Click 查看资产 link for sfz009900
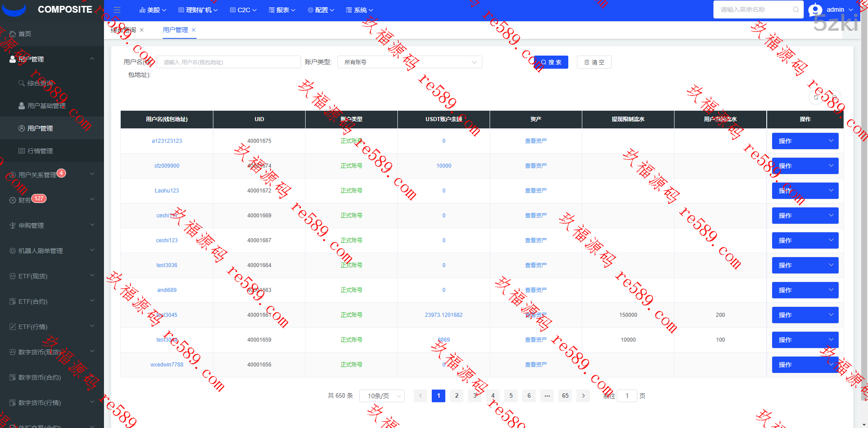 point(536,166)
